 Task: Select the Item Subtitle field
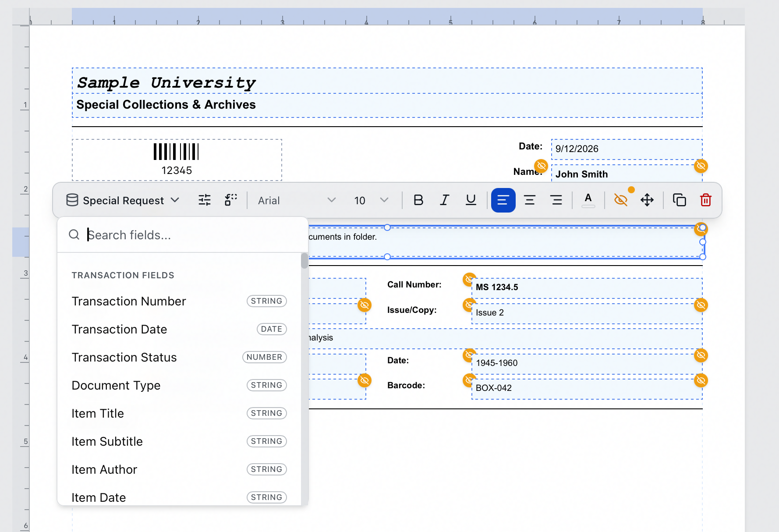coord(179,441)
